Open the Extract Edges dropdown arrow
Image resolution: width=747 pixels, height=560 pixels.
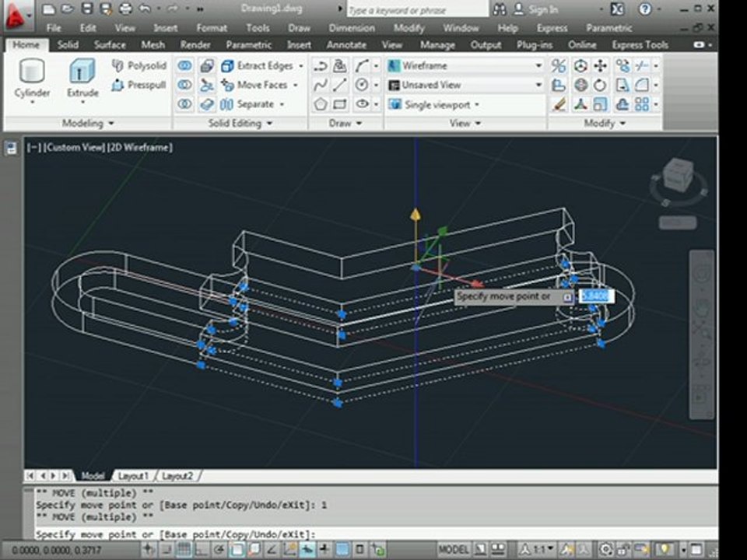[300, 65]
